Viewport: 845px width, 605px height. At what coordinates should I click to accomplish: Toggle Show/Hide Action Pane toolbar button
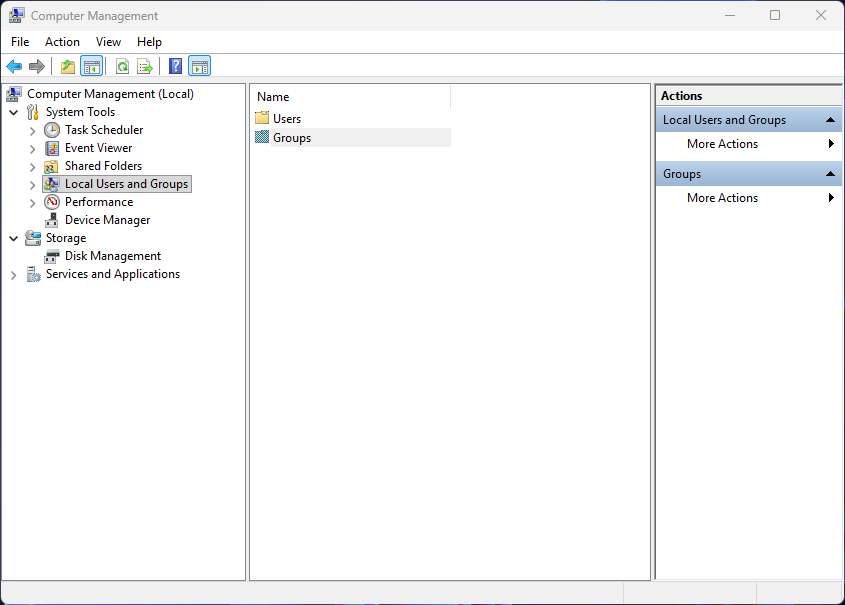[199, 67]
